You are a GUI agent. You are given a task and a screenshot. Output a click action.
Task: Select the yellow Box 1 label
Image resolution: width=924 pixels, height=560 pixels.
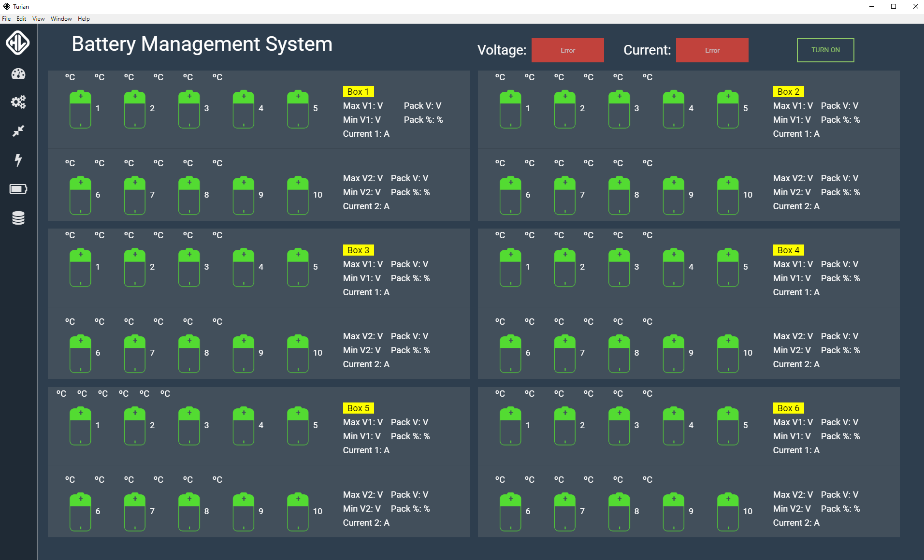tap(358, 92)
